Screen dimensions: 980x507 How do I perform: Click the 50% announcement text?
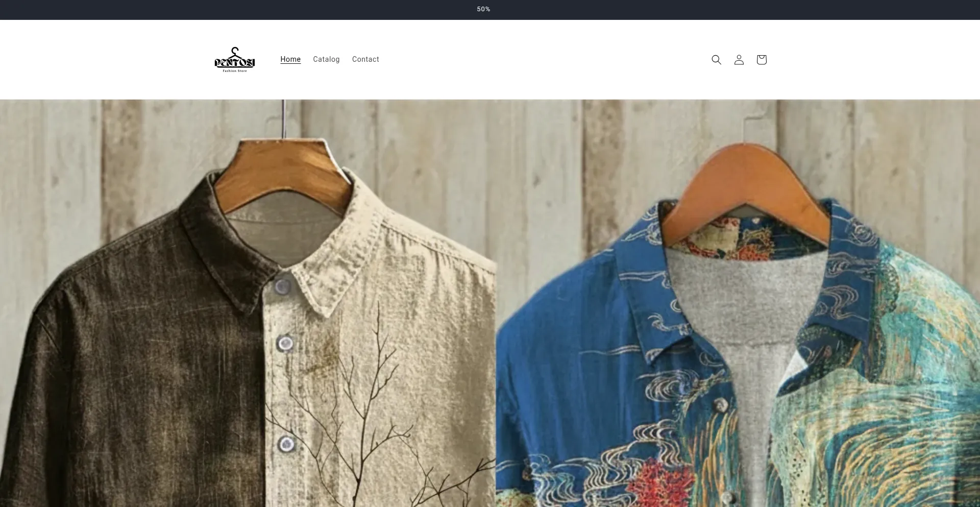tap(483, 9)
